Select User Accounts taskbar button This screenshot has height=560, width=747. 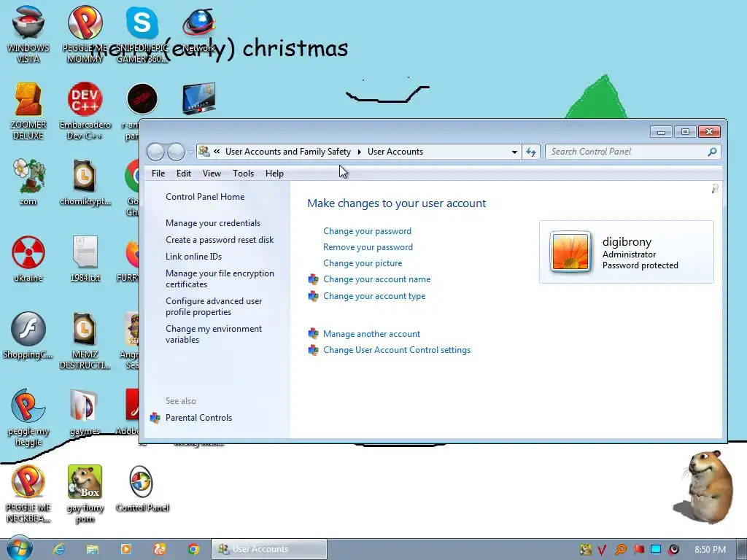click(x=269, y=549)
